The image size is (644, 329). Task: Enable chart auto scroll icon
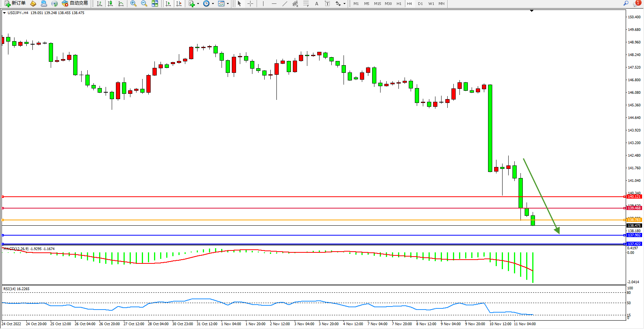coord(168,3)
